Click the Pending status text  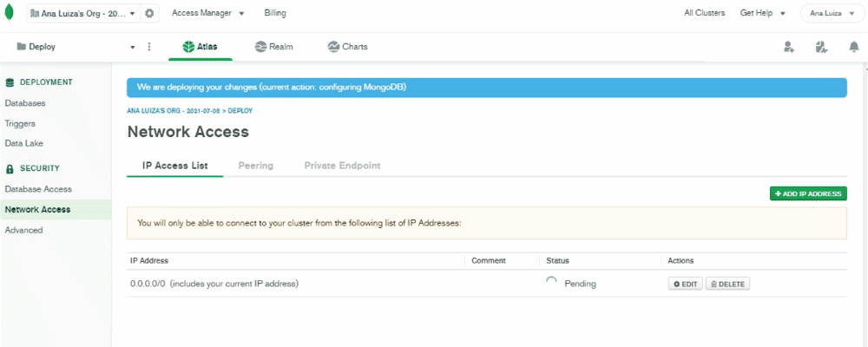[580, 284]
